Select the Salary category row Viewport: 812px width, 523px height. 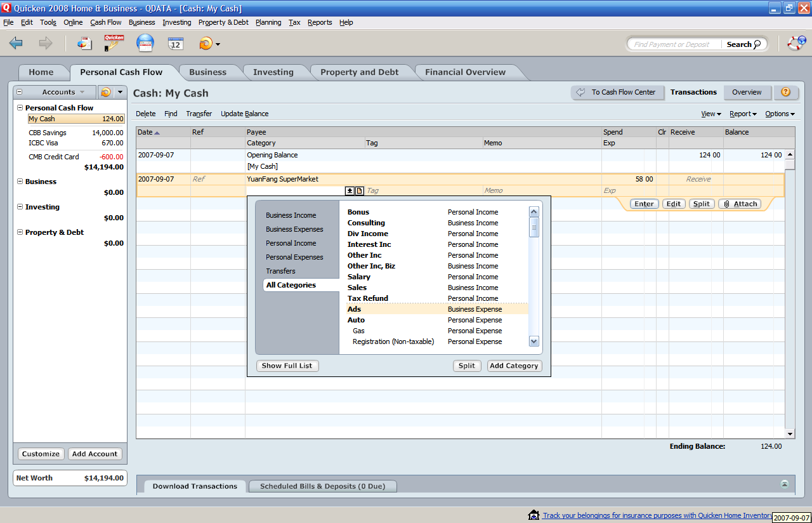click(438, 277)
